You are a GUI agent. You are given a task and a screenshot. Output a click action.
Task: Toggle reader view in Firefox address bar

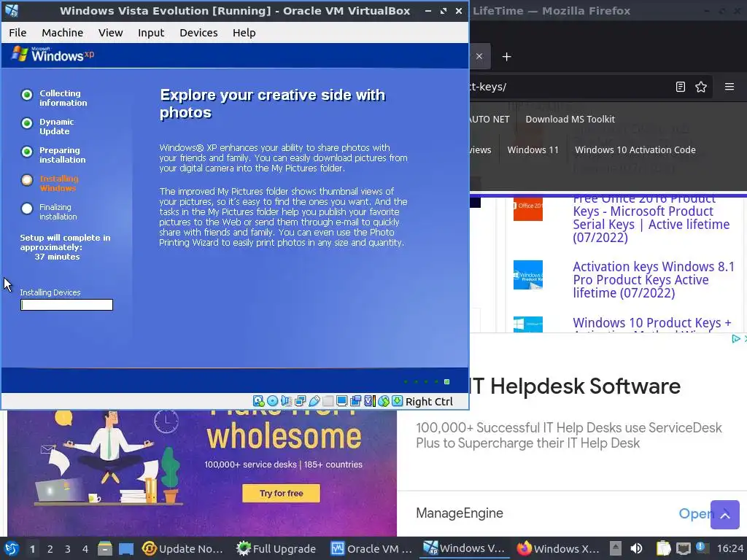681,87
